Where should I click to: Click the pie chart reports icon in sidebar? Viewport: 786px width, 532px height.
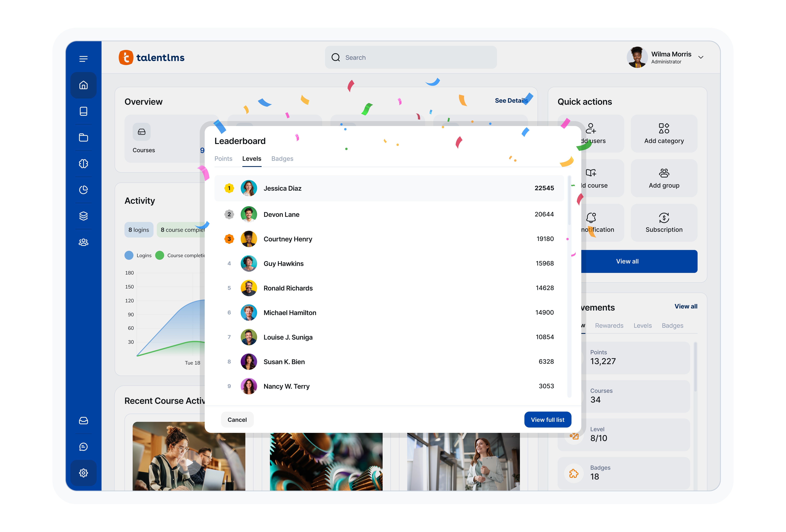click(83, 190)
